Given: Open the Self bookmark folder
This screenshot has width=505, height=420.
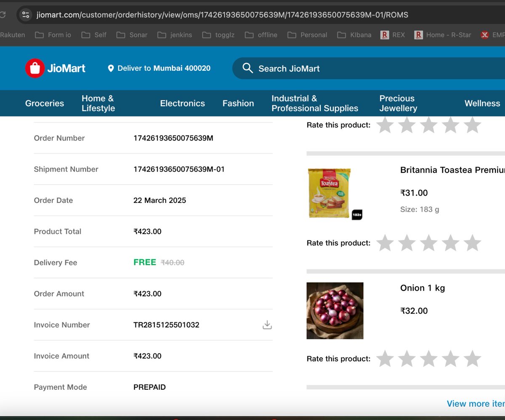Looking at the screenshot, I should (94, 35).
